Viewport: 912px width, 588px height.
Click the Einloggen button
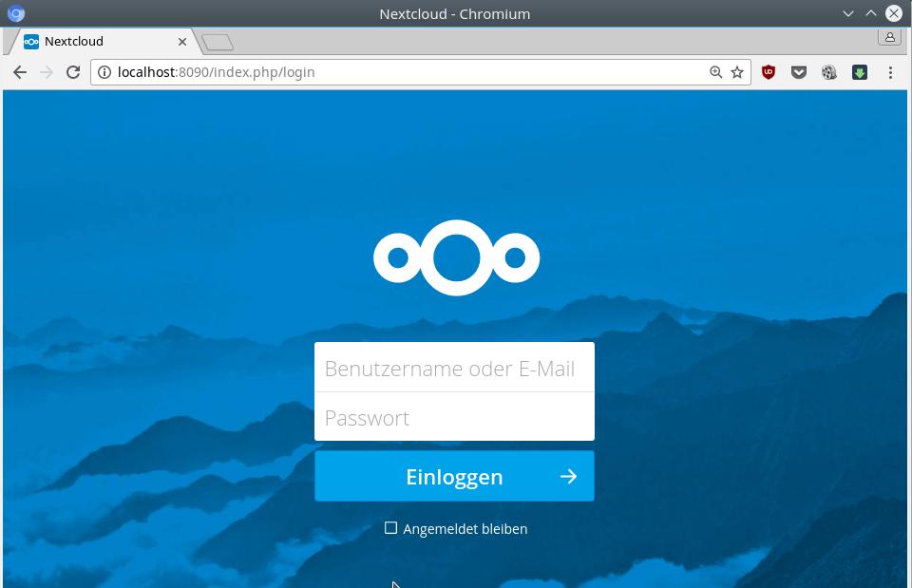[454, 476]
